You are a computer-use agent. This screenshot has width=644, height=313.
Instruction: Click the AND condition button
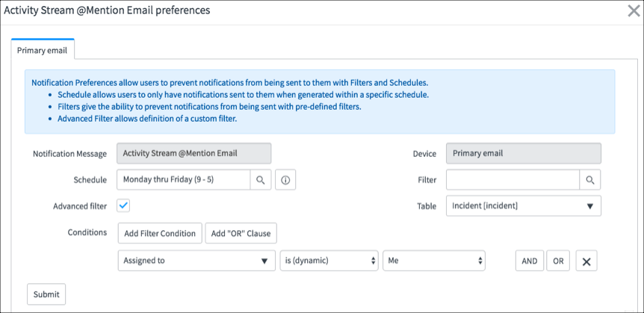pos(530,261)
